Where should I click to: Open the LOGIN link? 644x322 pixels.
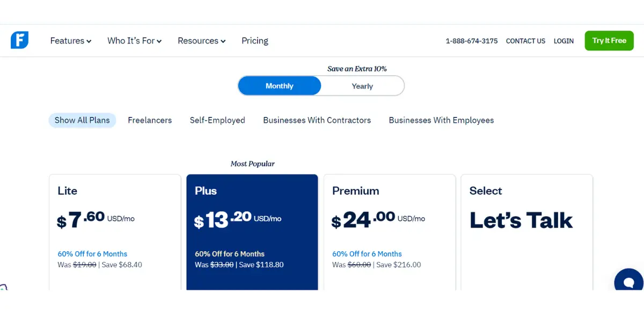point(563,41)
